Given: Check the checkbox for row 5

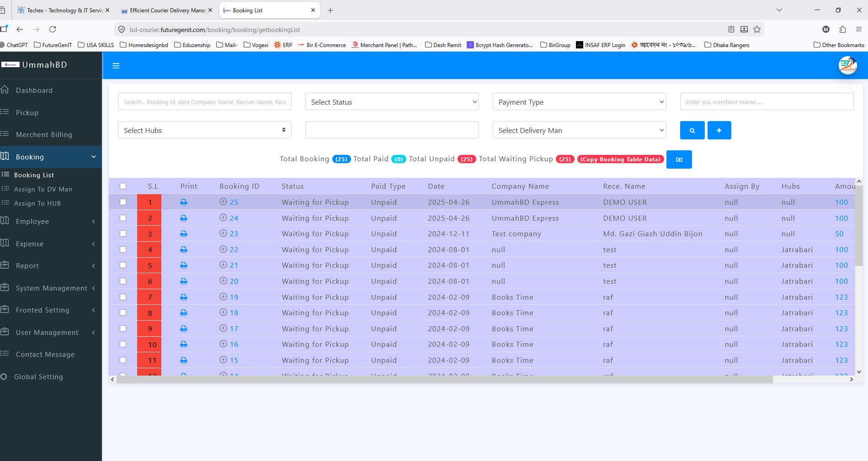Looking at the screenshot, I should 123,265.
